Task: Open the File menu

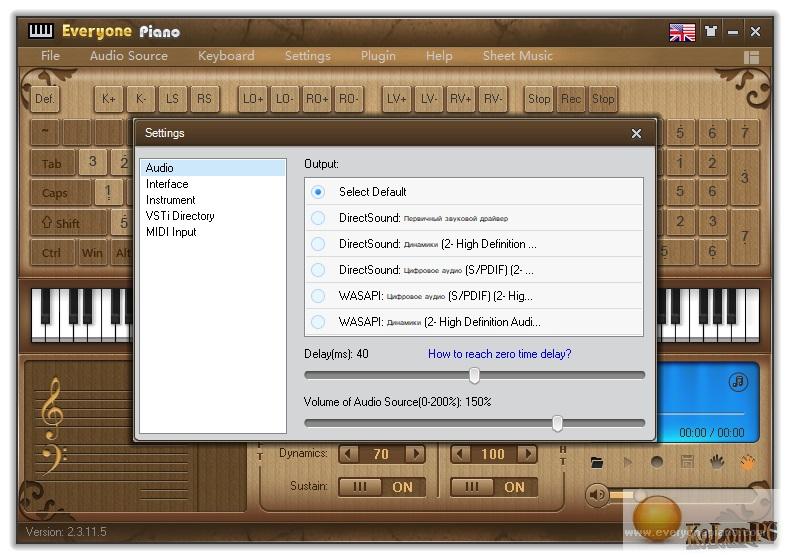Action: [x=50, y=56]
